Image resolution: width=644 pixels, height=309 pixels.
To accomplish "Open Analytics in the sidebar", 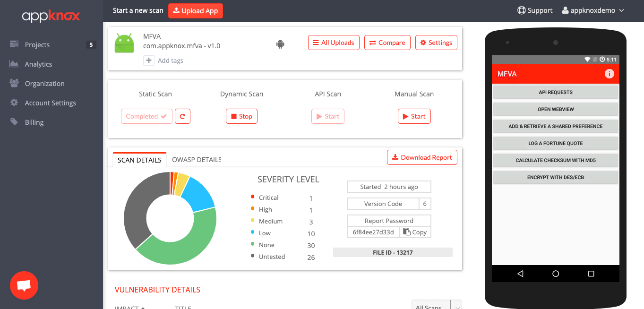I will 38,64.
